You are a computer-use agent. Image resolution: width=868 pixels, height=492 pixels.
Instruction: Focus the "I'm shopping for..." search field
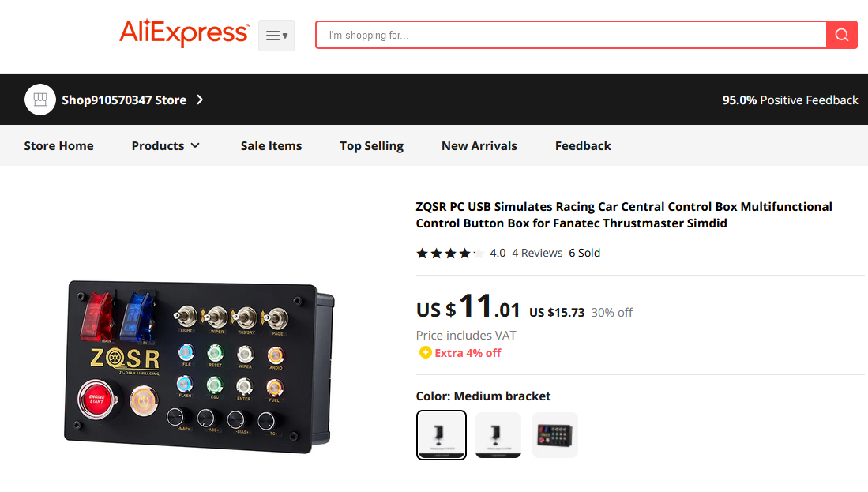[571, 35]
